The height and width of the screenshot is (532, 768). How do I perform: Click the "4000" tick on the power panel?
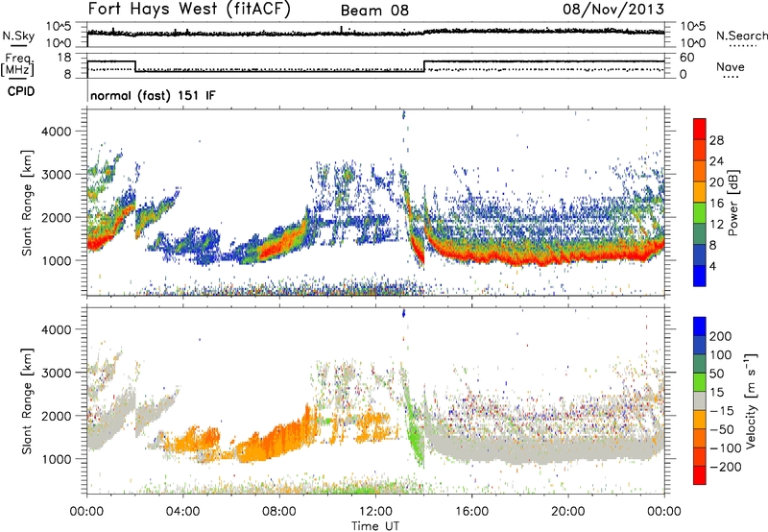(x=56, y=132)
